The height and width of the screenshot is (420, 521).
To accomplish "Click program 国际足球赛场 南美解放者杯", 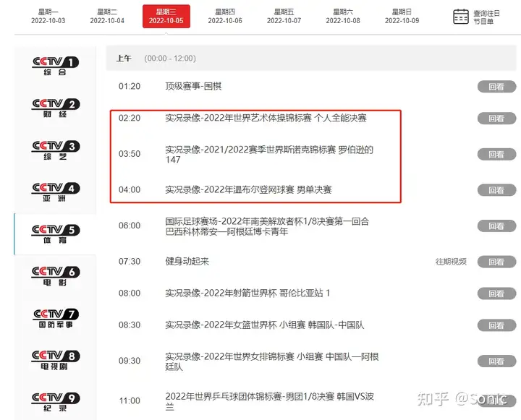I will 267,226.
